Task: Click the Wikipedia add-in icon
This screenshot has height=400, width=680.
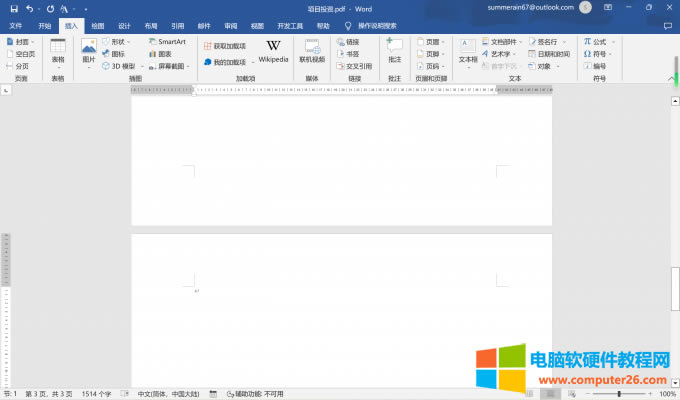Action: (273, 50)
